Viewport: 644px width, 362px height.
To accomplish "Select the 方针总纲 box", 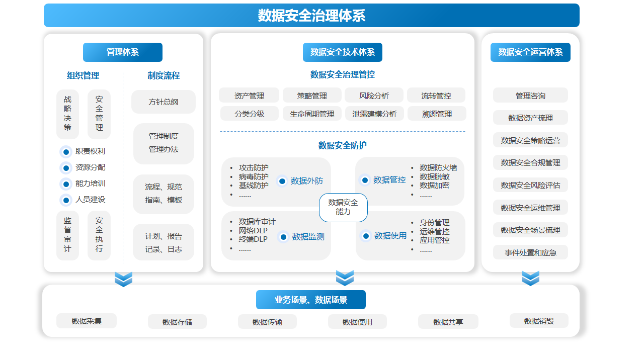I will (164, 102).
